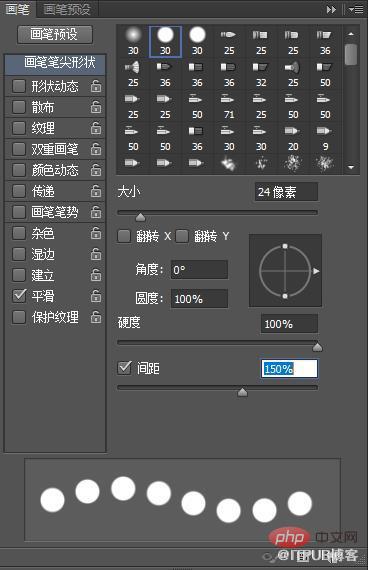
Task: Click the 建立 label
Action: (43, 275)
